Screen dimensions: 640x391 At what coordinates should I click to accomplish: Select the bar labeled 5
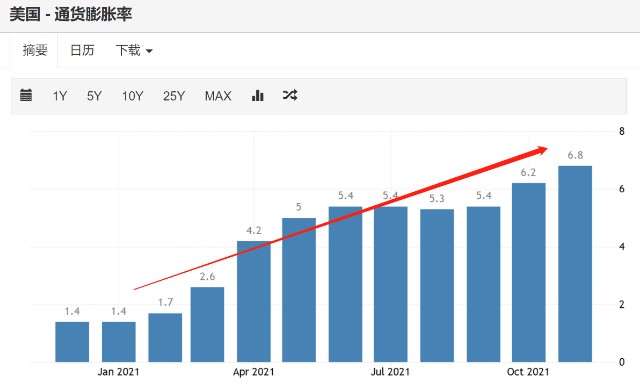[x=299, y=290]
